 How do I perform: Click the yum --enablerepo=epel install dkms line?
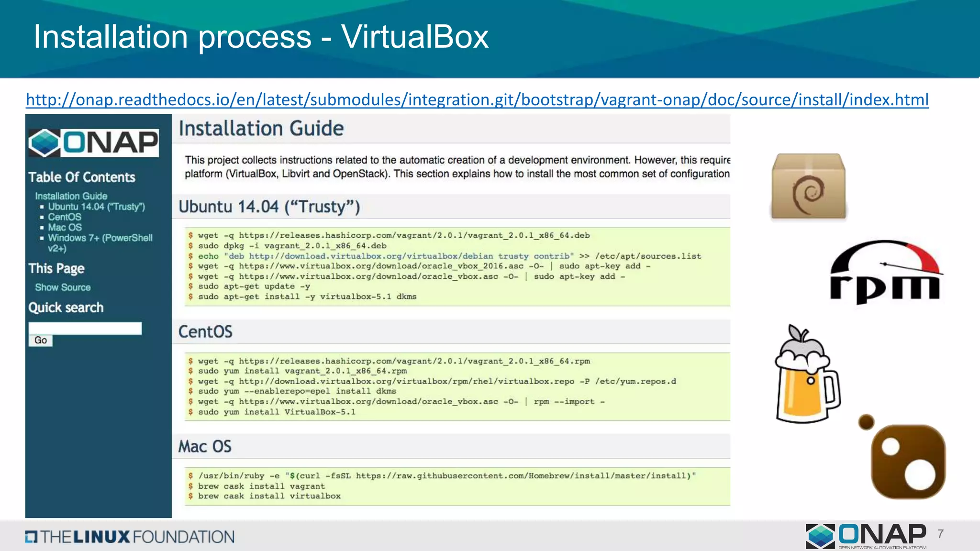click(x=292, y=391)
